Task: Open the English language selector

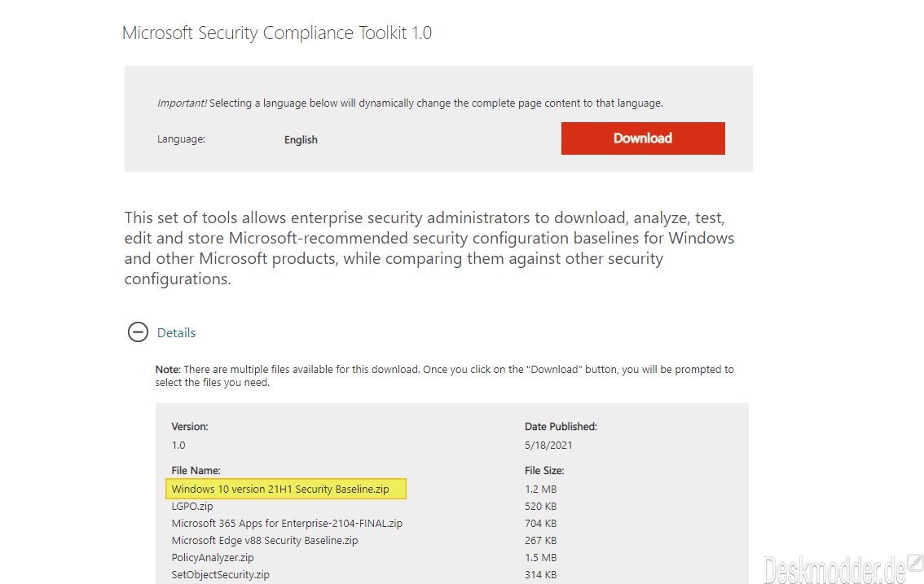Action: (x=301, y=139)
